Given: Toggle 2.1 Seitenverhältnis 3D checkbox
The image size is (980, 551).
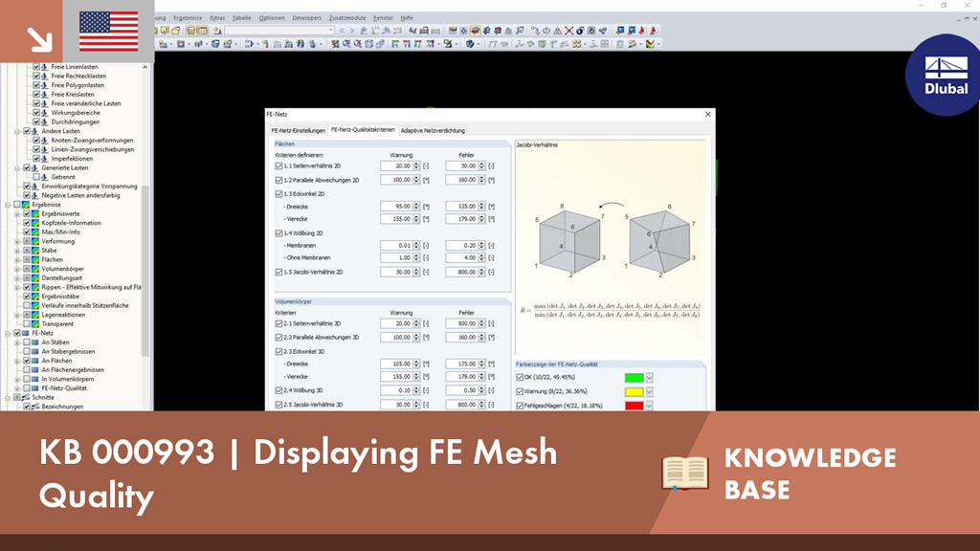Looking at the screenshot, I should pyautogui.click(x=278, y=323).
